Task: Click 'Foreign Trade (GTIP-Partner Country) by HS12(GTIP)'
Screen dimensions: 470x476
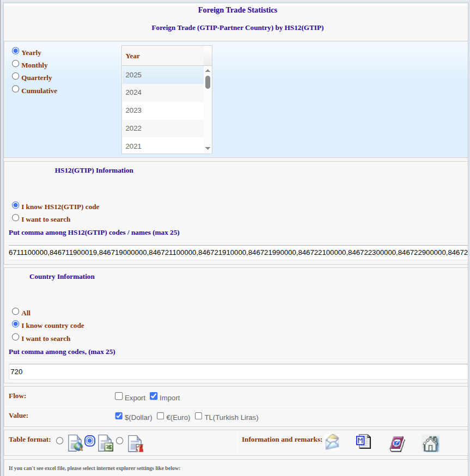Action: coord(237,28)
